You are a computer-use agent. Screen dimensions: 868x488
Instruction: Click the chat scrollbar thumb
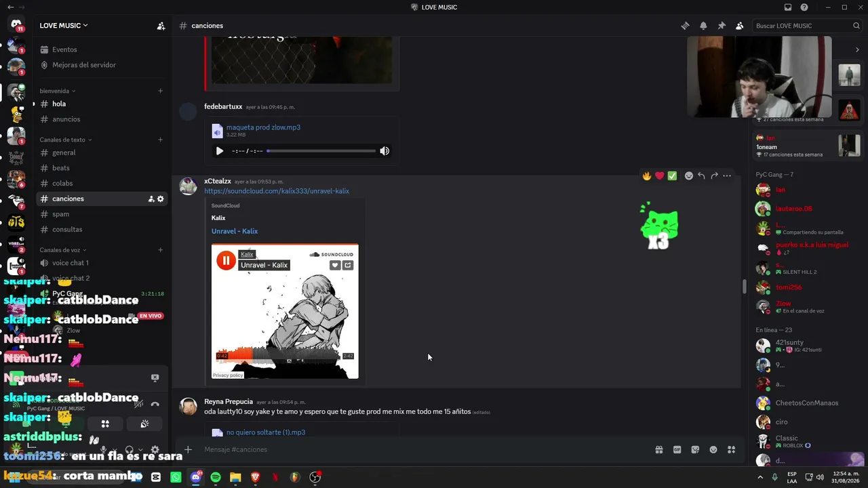coord(744,287)
